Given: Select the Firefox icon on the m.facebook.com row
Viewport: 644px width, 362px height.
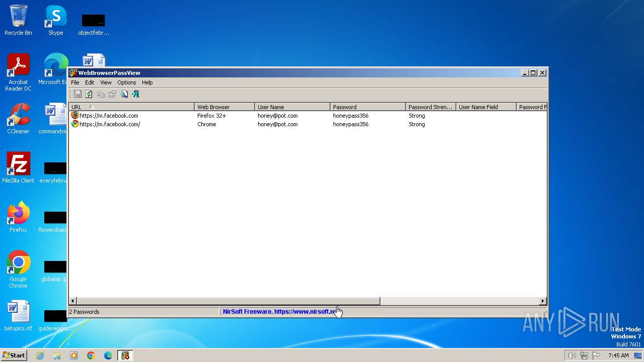Looking at the screenshot, I should click(x=75, y=115).
